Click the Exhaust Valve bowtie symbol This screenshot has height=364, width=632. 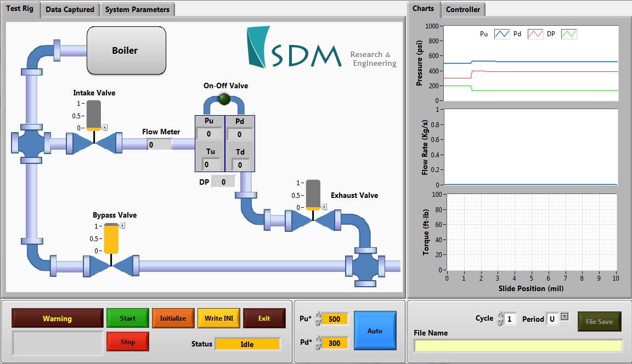[x=313, y=220]
